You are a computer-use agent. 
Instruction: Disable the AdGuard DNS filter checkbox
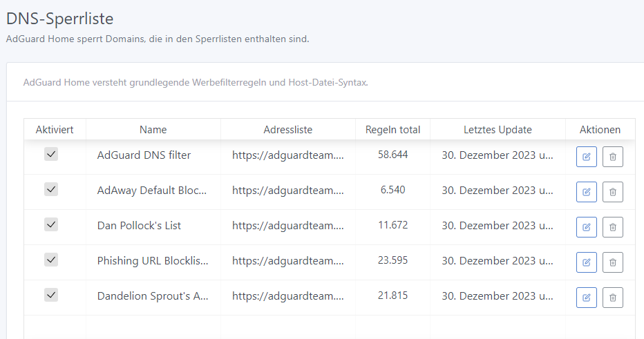tap(51, 155)
